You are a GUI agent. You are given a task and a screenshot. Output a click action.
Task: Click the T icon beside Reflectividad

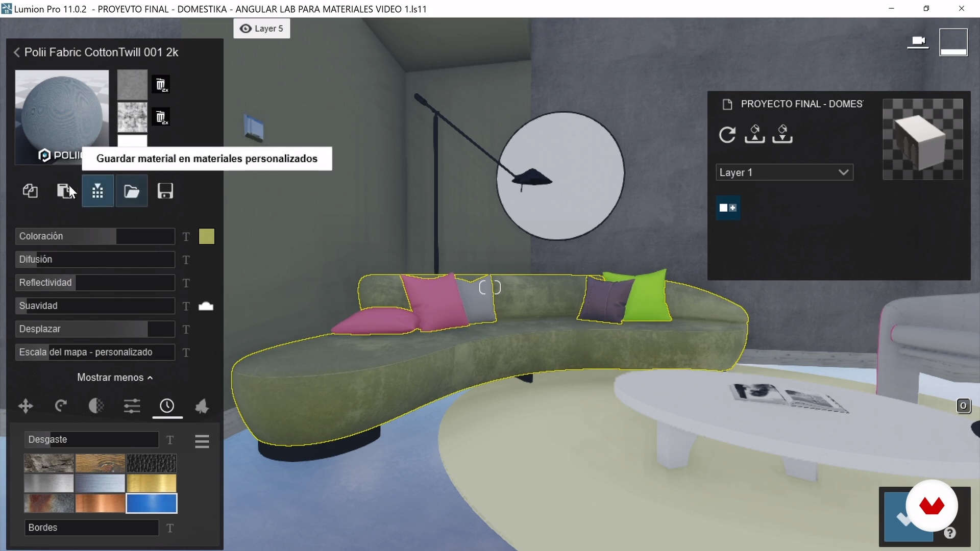point(186,283)
